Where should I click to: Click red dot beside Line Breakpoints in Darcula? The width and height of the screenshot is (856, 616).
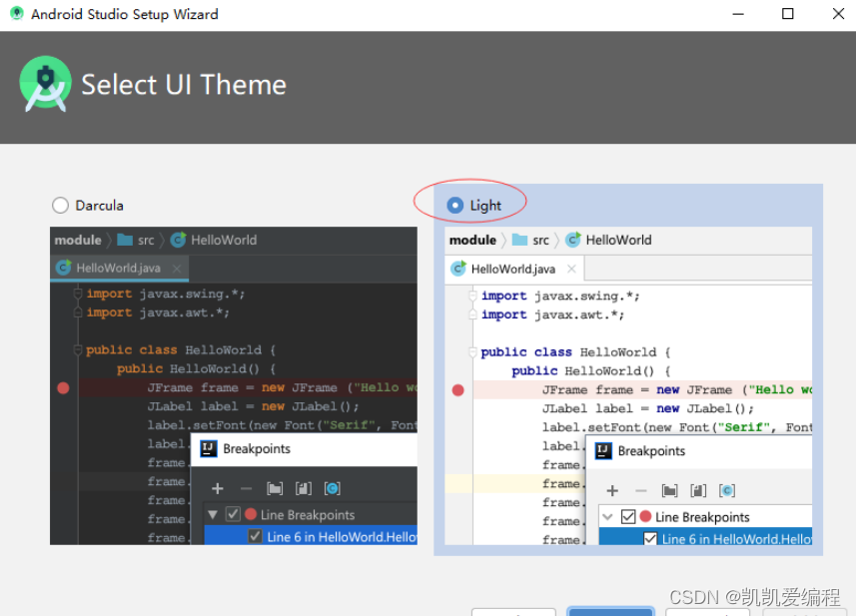coord(251,514)
